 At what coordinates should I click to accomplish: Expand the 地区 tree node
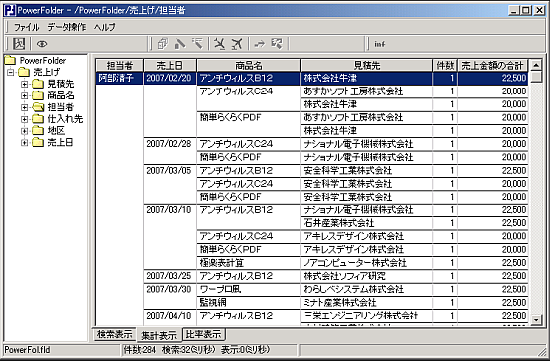[25, 131]
